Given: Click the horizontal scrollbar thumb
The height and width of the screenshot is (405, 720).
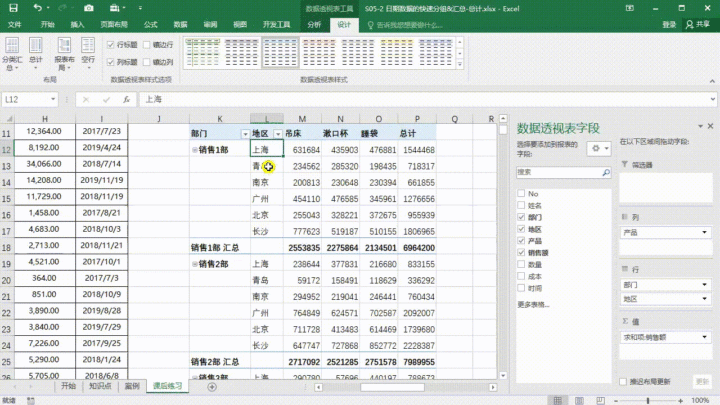Looking at the screenshot, I should (x=392, y=388).
